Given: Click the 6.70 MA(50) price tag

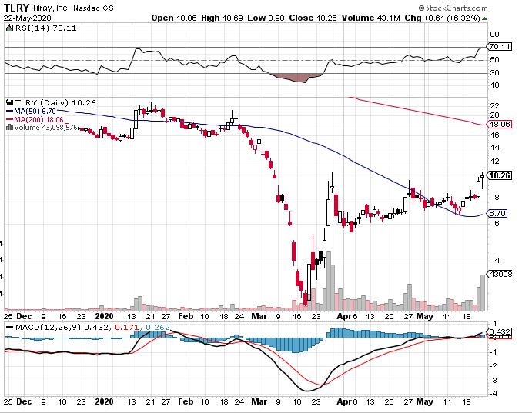Looking at the screenshot, I should (497, 214).
